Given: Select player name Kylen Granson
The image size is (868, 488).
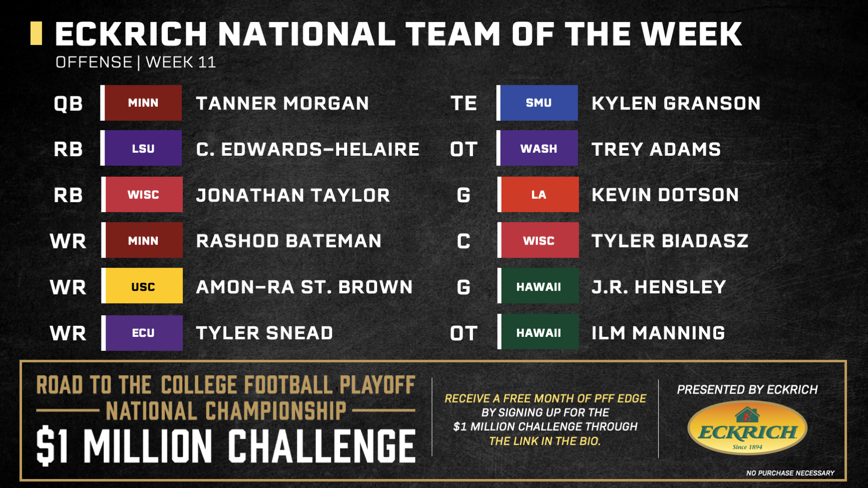Looking at the screenshot, I should click(x=676, y=103).
